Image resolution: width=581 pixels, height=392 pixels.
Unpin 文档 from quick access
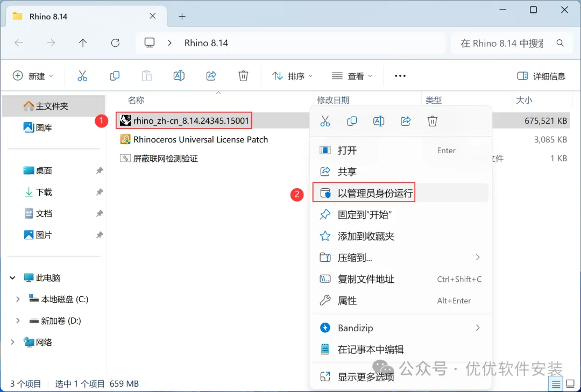tap(100, 213)
